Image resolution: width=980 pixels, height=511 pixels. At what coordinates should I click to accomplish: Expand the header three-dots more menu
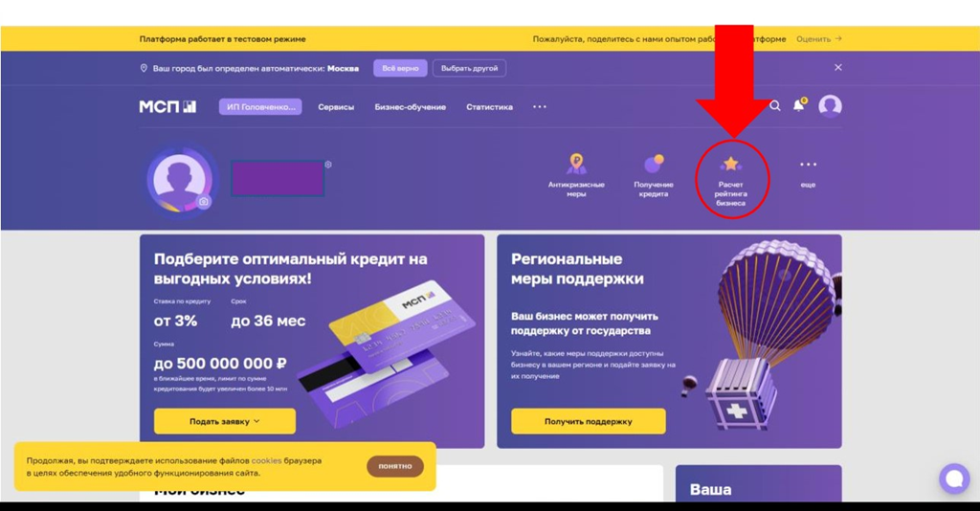(540, 107)
